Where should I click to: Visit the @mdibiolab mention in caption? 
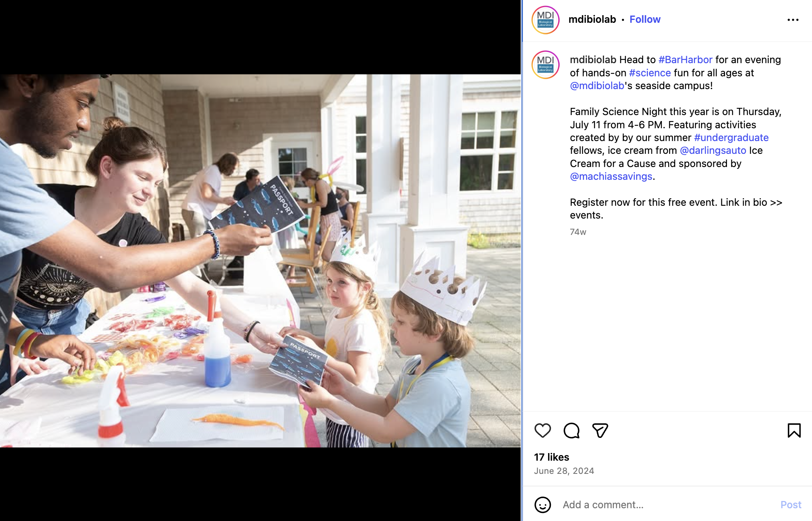point(597,86)
